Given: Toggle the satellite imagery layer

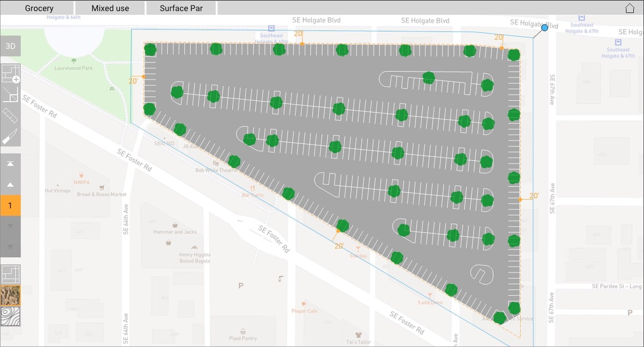Looking at the screenshot, I should tap(10, 296).
